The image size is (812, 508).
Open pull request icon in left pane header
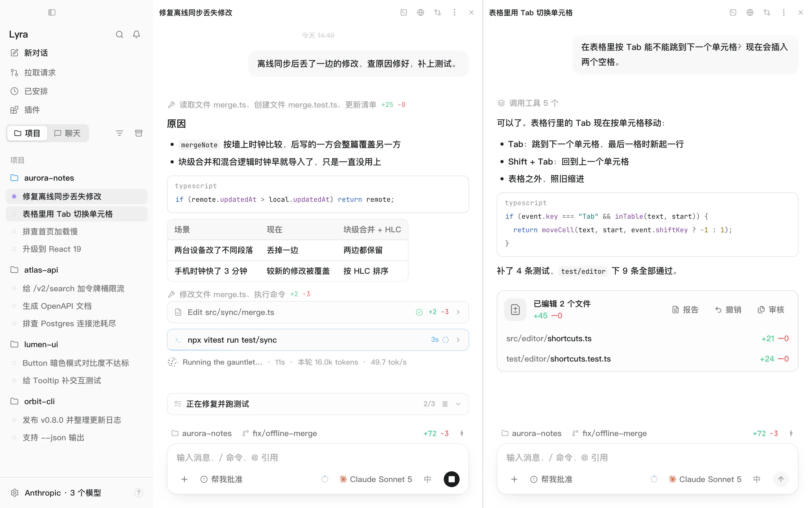pyautogui.click(x=438, y=12)
